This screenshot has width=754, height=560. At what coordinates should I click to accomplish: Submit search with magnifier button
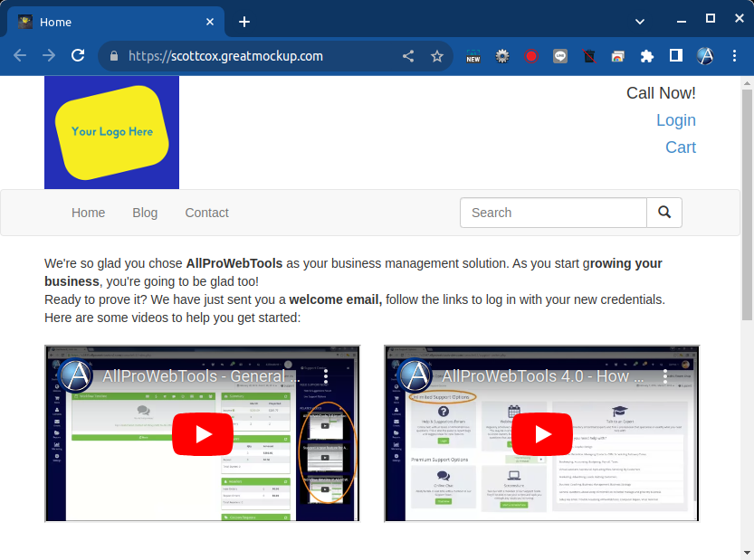click(x=664, y=213)
